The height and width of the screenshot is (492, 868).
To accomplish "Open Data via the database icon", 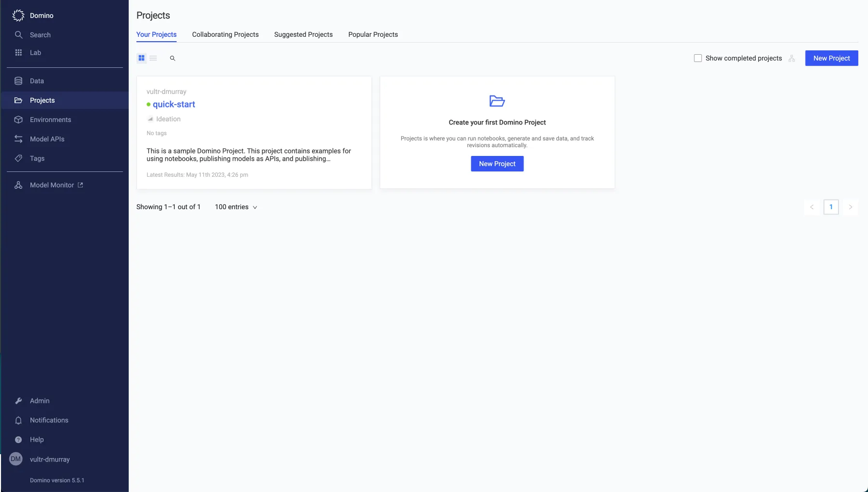I will 18,81.
